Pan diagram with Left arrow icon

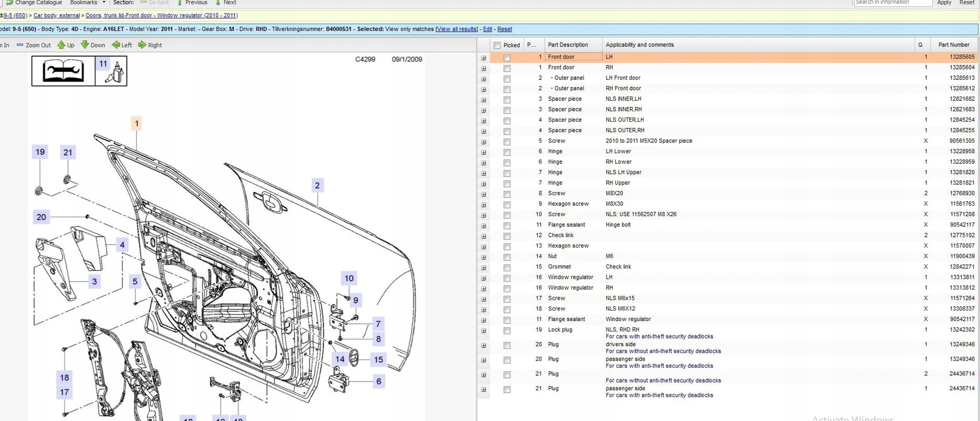coord(116,45)
